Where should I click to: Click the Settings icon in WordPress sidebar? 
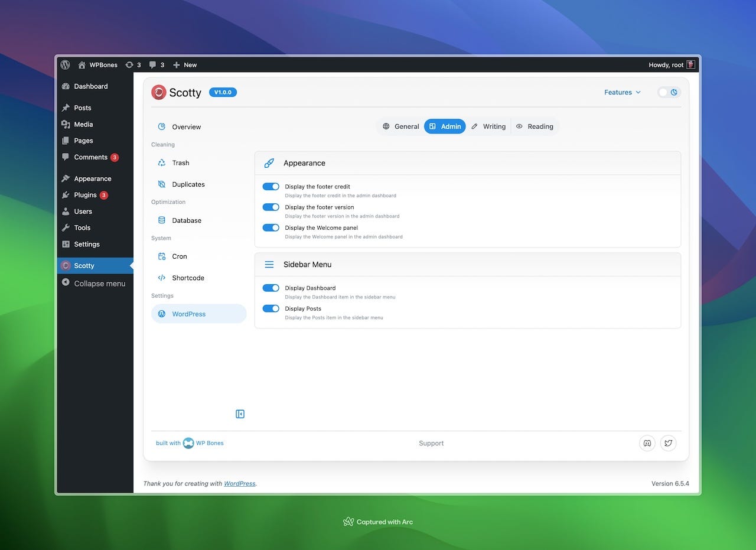pos(66,244)
